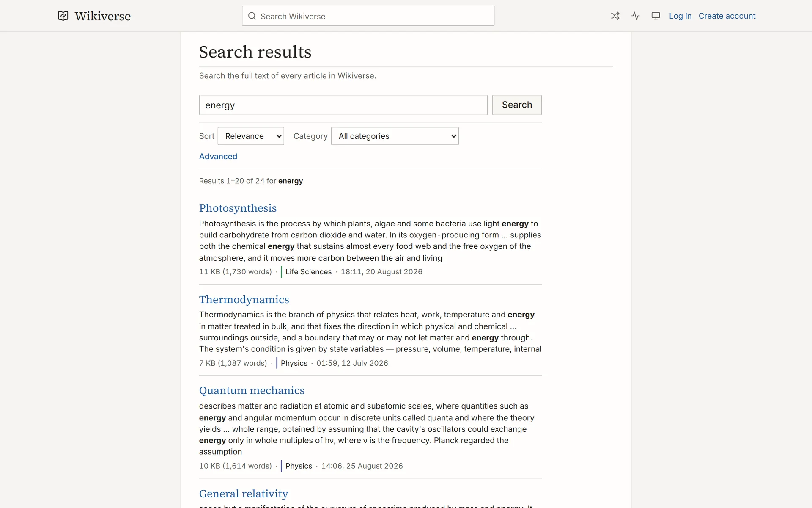Click timestamp 14:06, 25 August 2026

click(362, 466)
